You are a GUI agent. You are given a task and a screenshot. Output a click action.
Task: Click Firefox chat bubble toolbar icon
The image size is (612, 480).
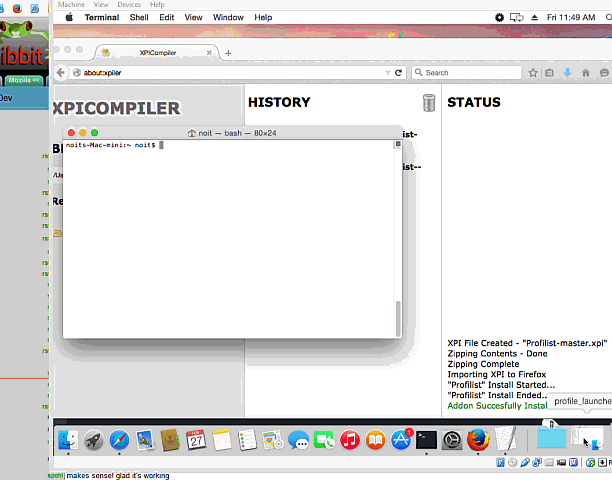[604, 73]
